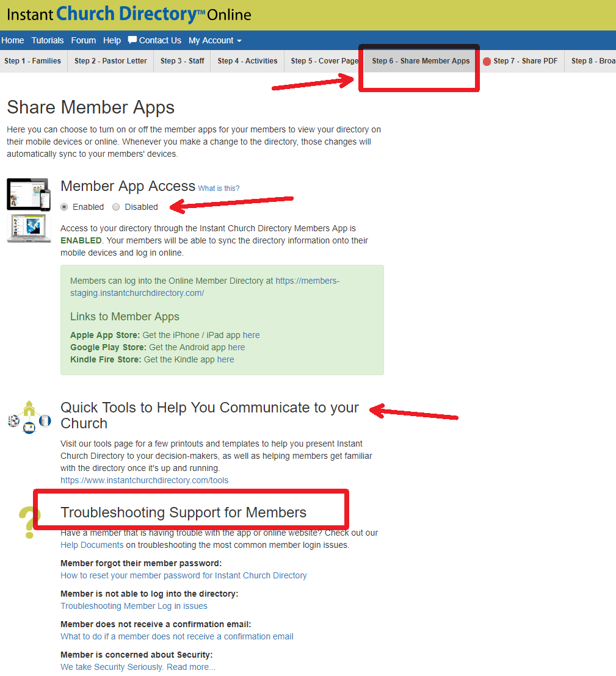Click the yellow question mark troubleshooting icon
Image resolution: width=616 pixels, height=676 pixels.
click(29, 522)
